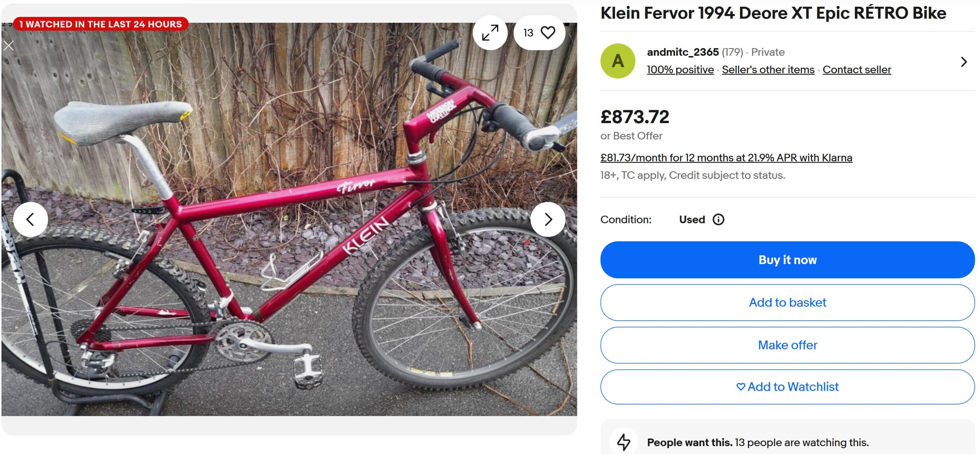Click Make offer button
The width and height of the screenshot is (980, 454).
(787, 345)
